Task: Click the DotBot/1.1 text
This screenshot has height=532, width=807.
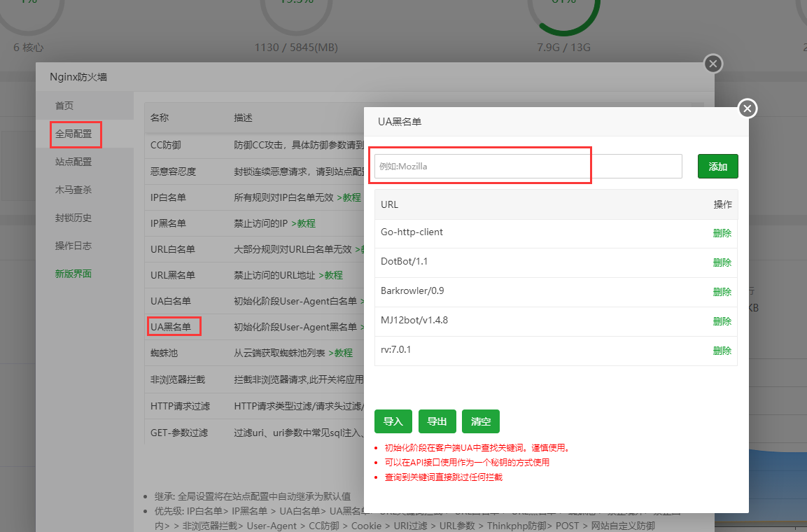Action: pyautogui.click(x=404, y=261)
